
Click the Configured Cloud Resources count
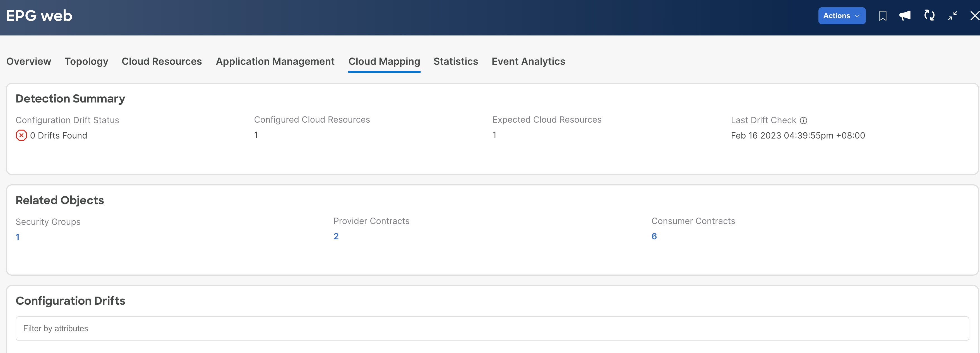click(x=256, y=135)
